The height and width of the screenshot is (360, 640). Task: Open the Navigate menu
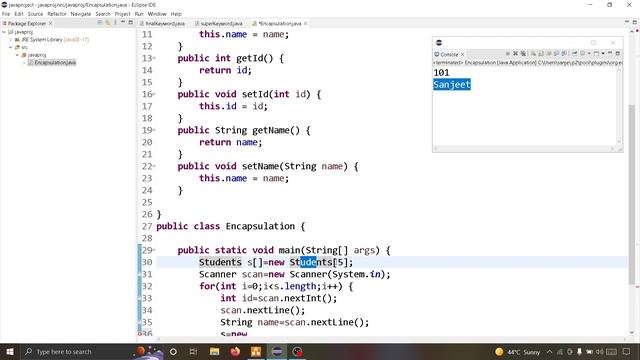(81, 14)
